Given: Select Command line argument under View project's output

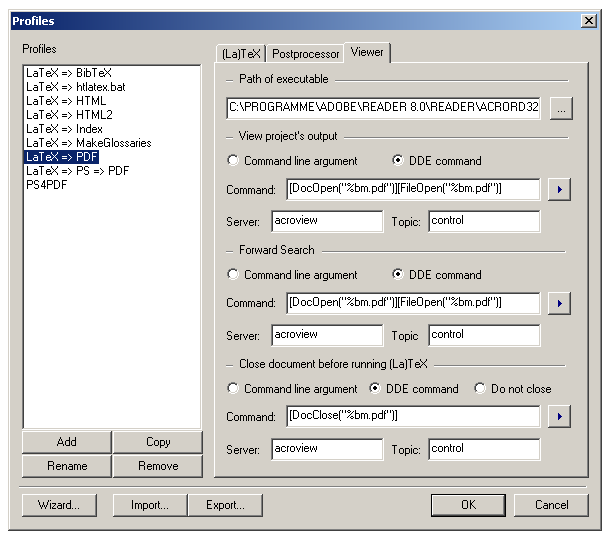Looking at the screenshot, I should (x=234, y=161).
